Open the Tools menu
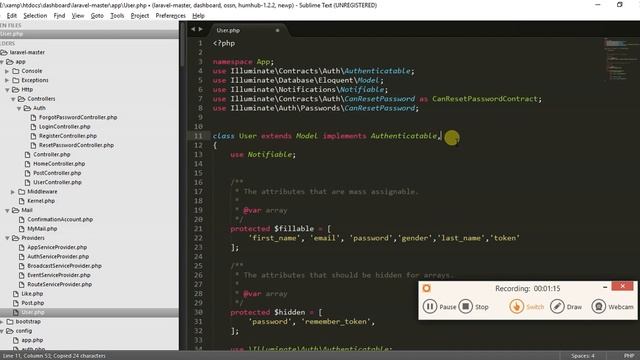Image resolution: width=640 pixels, height=360 pixels. 117,16
